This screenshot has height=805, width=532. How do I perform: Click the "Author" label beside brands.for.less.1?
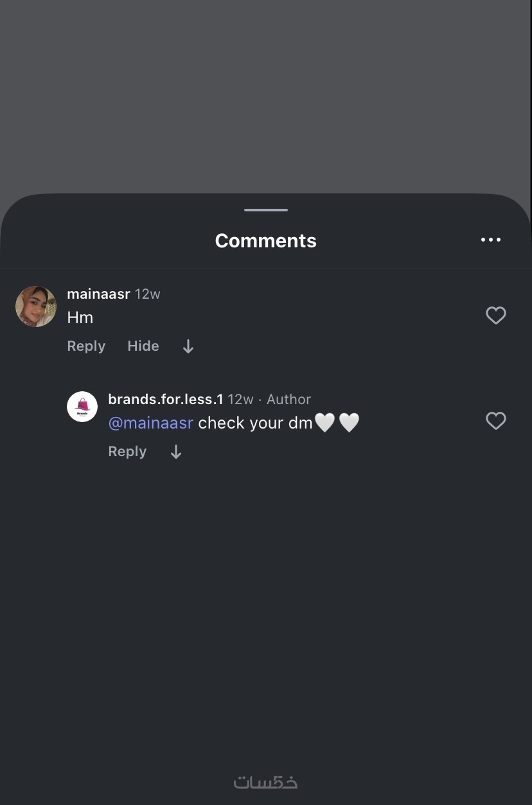click(288, 400)
